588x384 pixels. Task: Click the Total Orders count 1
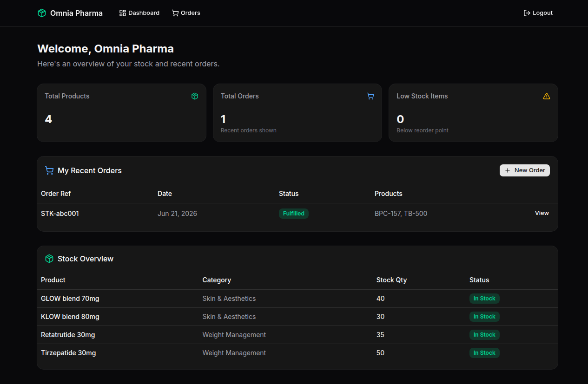[x=223, y=119]
